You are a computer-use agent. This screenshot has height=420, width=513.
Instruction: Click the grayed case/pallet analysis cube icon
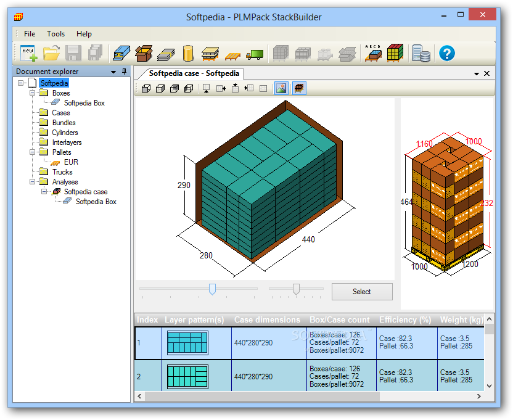point(281,53)
